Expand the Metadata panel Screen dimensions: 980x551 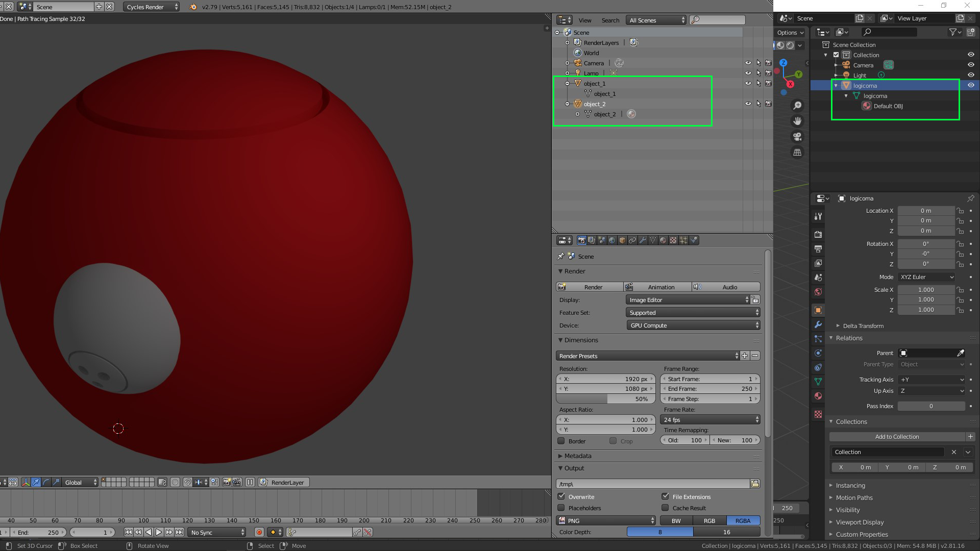[577, 456]
